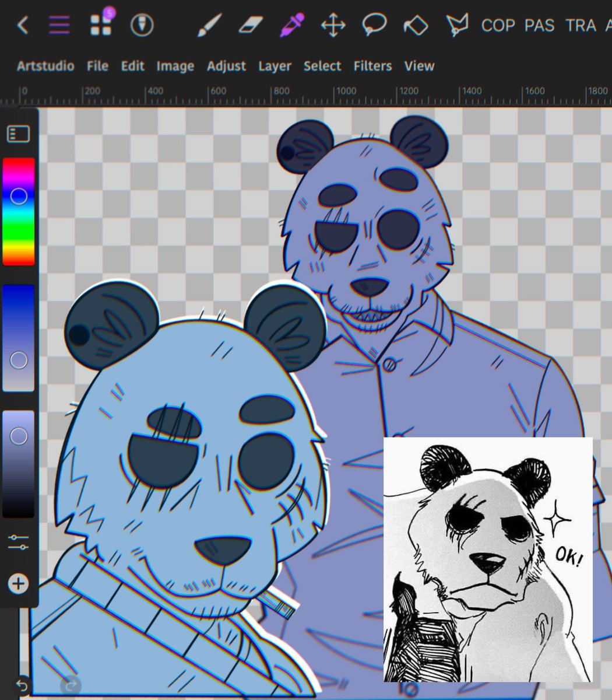Activate the Move/Transform arrows tool
Screen dimensions: 612x700
click(x=333, y=24)
